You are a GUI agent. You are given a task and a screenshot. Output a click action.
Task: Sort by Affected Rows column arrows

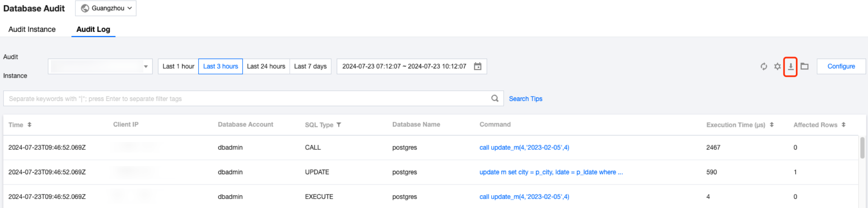coord(844,125)
